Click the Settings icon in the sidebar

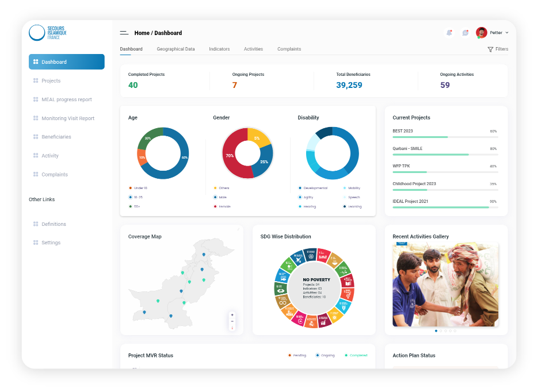36,243
